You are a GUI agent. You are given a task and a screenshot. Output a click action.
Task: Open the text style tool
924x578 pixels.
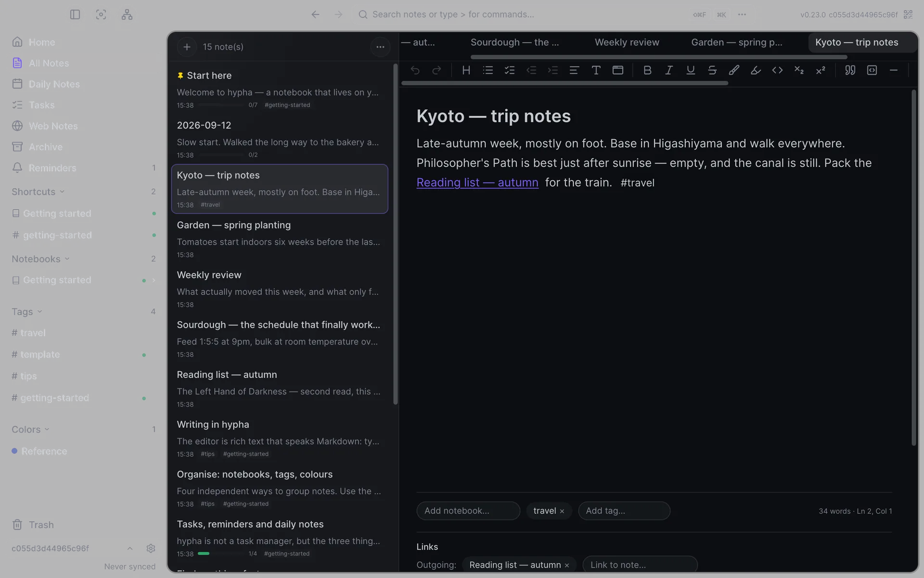[x=596, y=70]
